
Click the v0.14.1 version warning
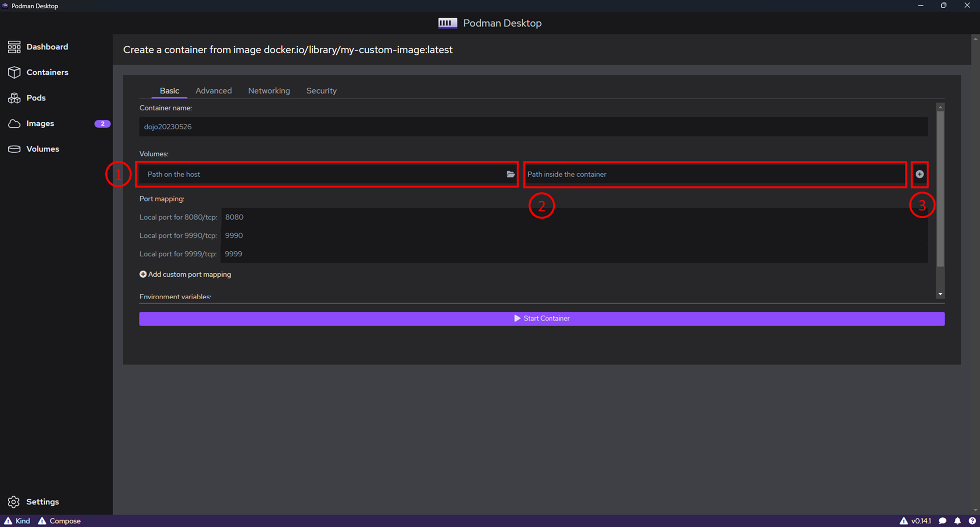pos(915,521)
